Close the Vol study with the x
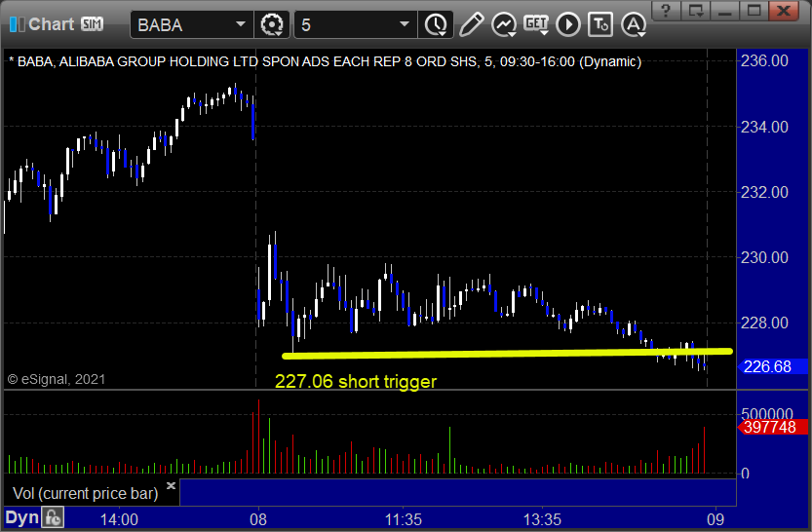The image size is (812, 532). [171, 485]
